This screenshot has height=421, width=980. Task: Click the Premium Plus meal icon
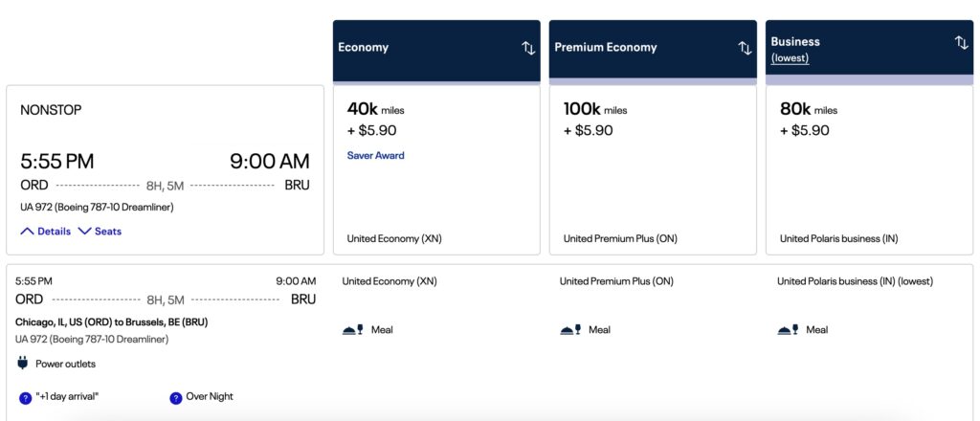pyautogui.click(x=570, y=329)
